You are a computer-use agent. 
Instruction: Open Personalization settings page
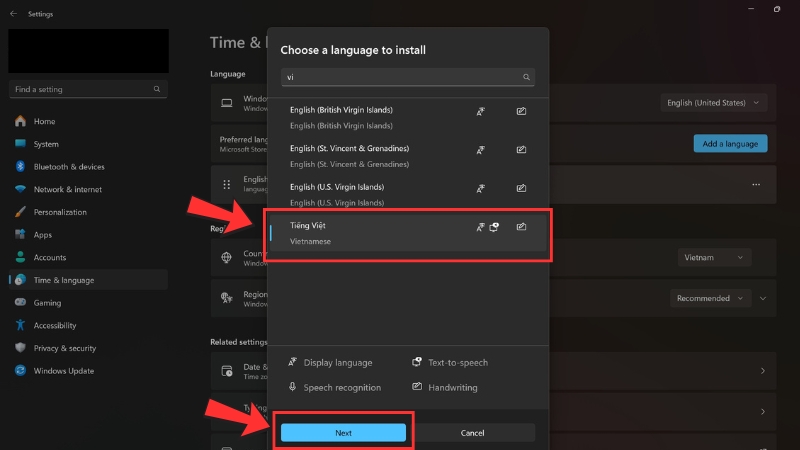pos(60,212)
